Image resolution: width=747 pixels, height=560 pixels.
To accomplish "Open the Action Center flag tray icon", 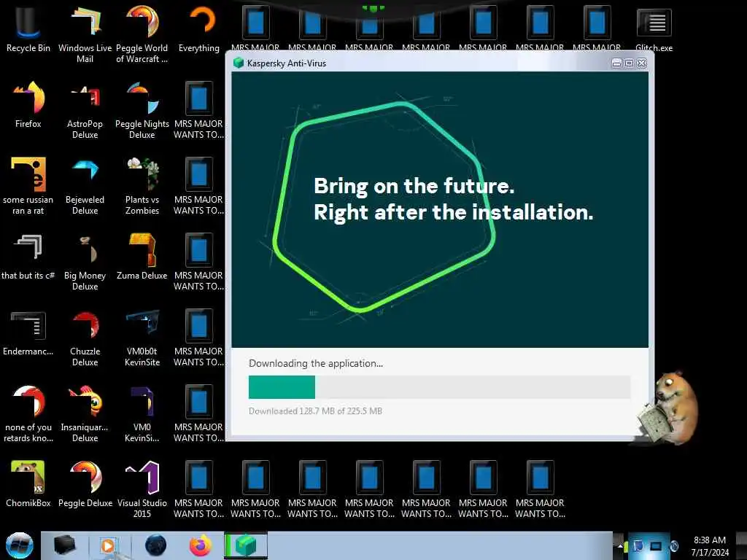I will (638, 545).
